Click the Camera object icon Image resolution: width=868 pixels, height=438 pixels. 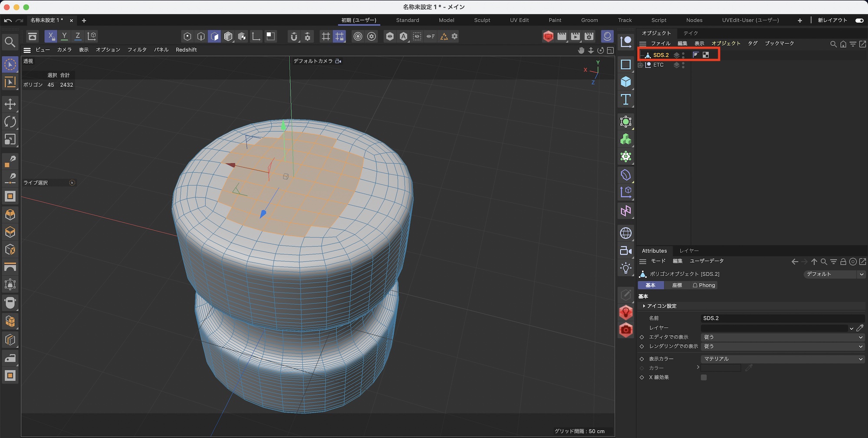tap(625, 250)
